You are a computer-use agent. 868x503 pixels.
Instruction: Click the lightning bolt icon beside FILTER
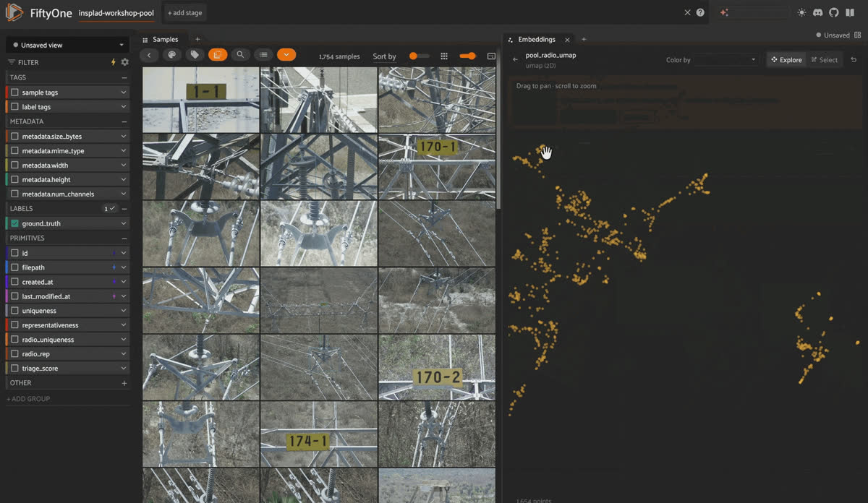(113, 62)
